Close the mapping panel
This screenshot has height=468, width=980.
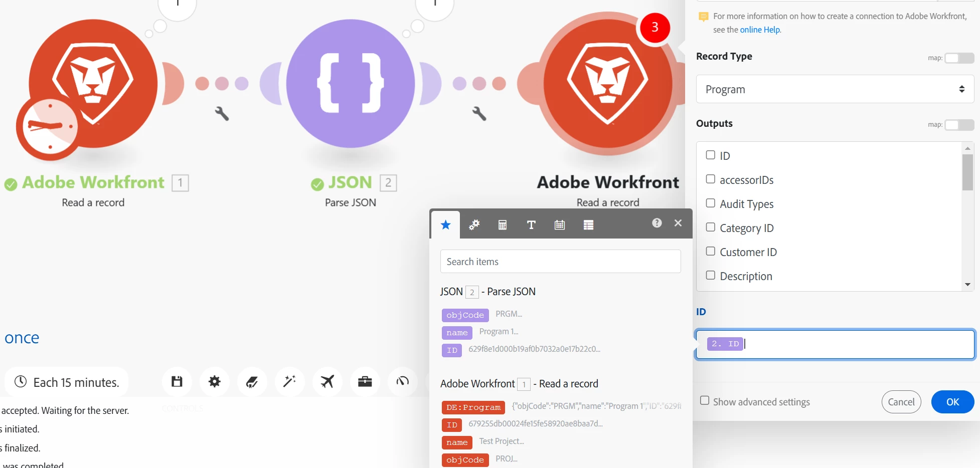click(x=678, y=223)
